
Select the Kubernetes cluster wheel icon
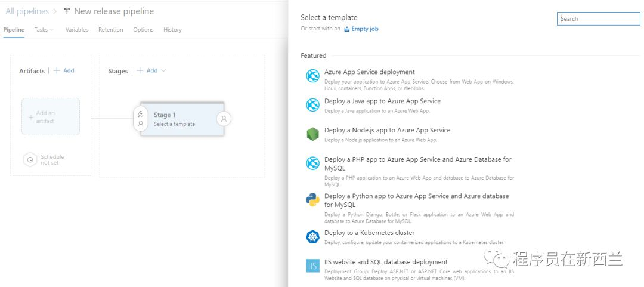pyautogui.click(x=312, y=237)
